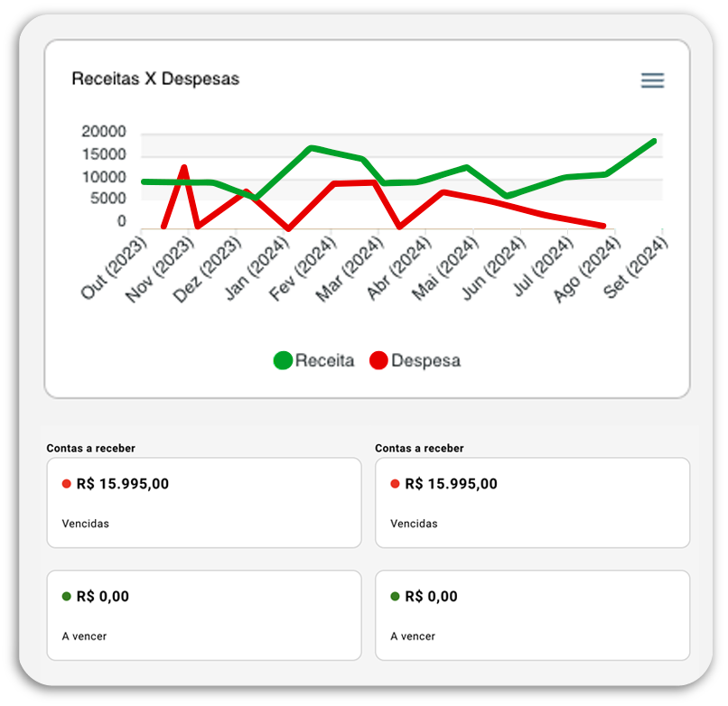Click the Despesa legend label
The height and width of the screenshot is (706, 728).
[x=425, y=360]
